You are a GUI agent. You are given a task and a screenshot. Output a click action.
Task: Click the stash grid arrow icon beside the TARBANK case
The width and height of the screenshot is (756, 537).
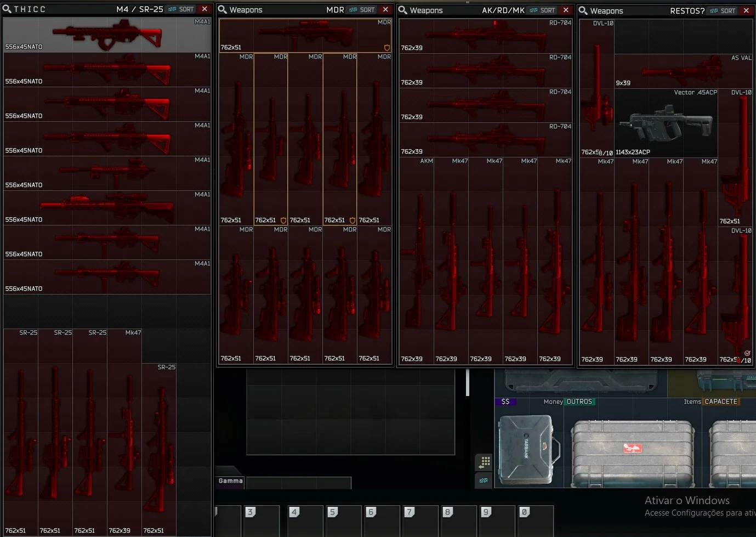pyautogui.click(x=484, y=462)
